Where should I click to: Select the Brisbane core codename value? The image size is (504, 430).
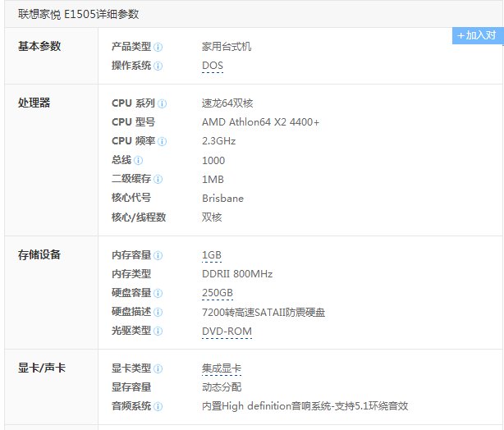click(222, 199)
